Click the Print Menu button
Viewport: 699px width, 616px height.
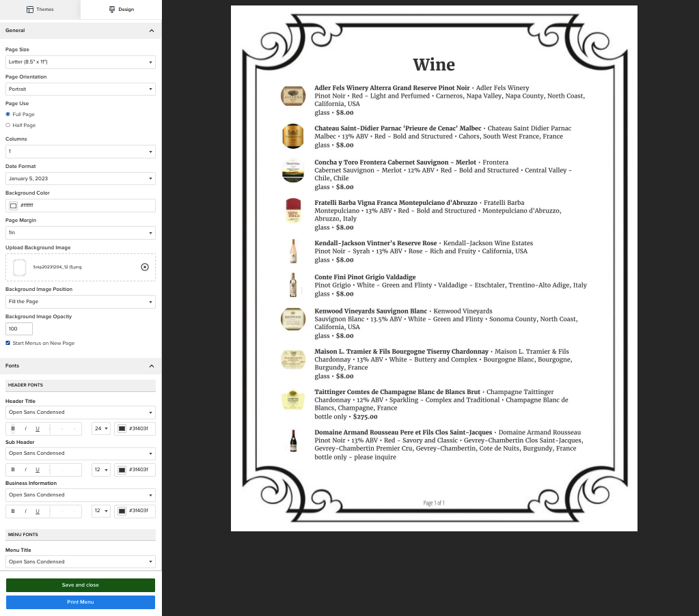click(81, 602)
